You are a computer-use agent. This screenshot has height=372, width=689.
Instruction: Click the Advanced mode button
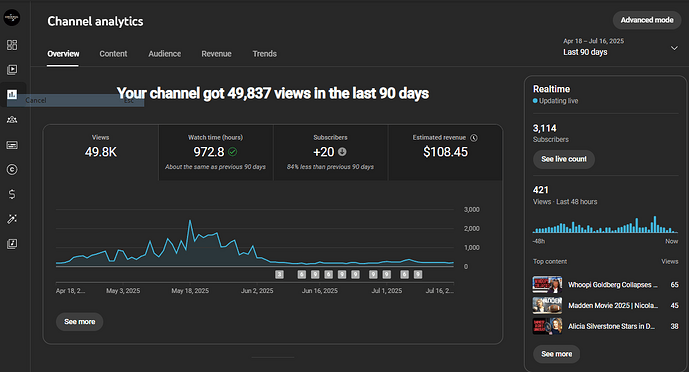click(x=647, y=20)
